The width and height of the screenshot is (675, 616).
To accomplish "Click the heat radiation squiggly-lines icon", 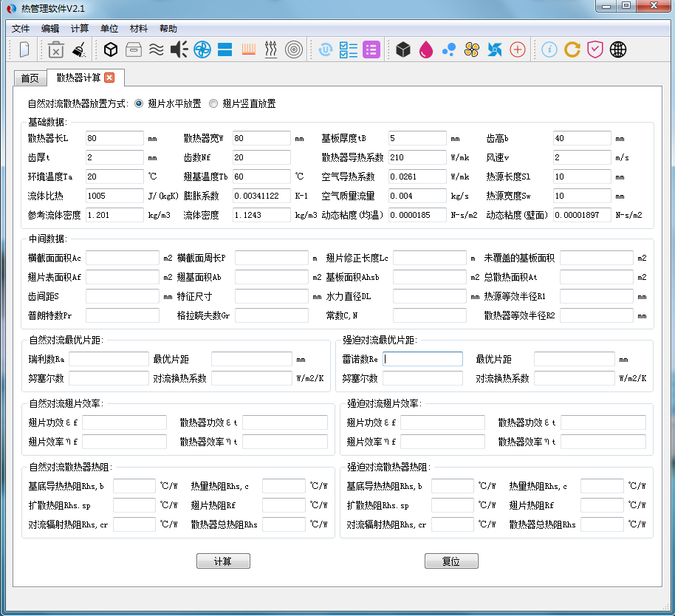I will [x=272, y=49].
